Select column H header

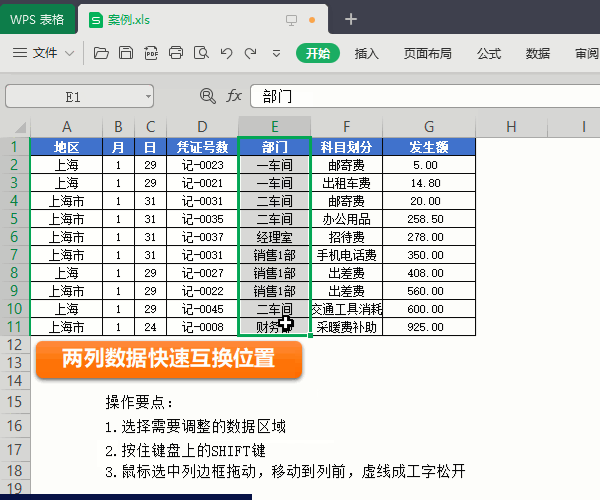click(511, 127)
